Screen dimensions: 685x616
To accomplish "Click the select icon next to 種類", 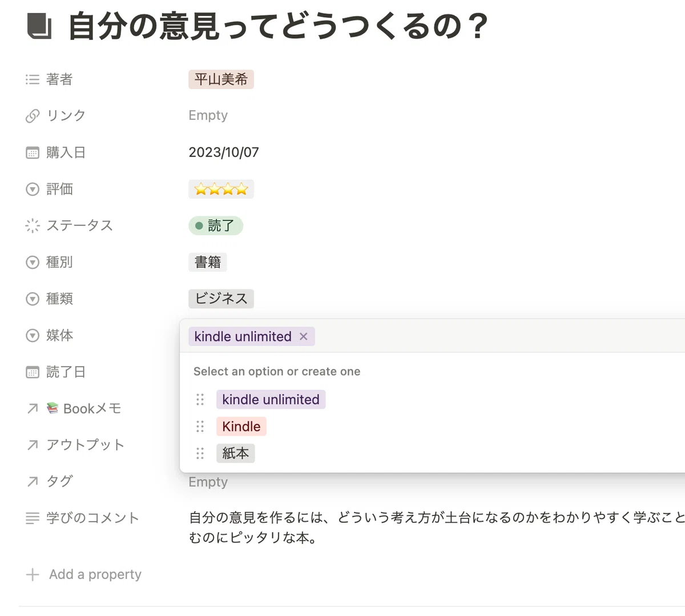I will [33, 299].
